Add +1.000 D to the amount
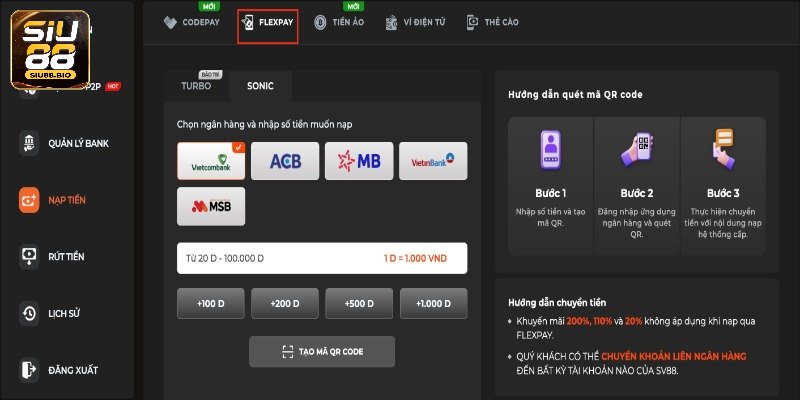Viewport: 800px width, 400px height. (x=434, y=304)
